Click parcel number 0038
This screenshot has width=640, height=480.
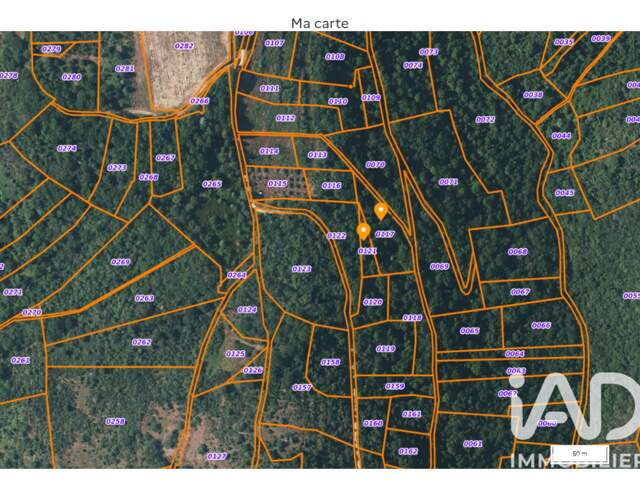point(533,95)
